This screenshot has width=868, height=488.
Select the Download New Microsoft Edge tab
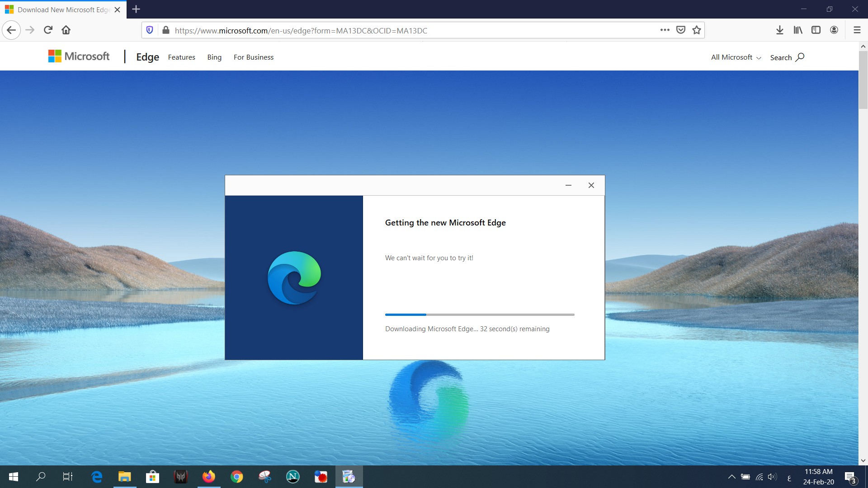pyautogui.click(x=64, y=9)
